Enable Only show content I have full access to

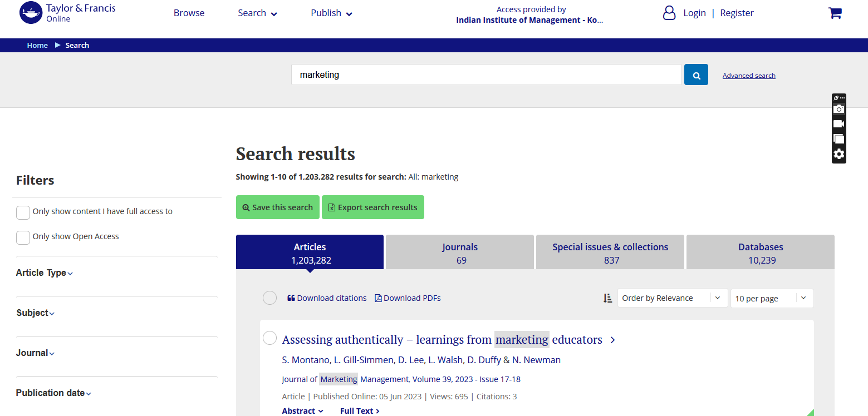point(23,212)
